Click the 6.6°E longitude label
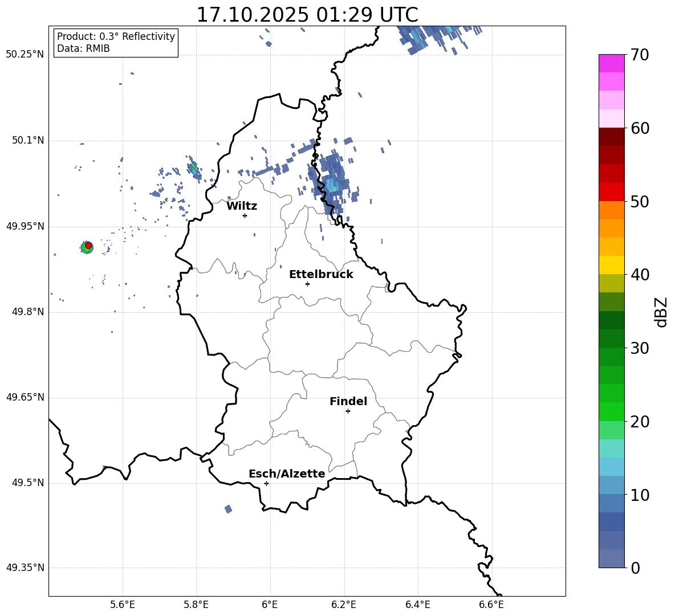Screen dimensions: 675x616 pyautogui.click(x=491, y=605)
